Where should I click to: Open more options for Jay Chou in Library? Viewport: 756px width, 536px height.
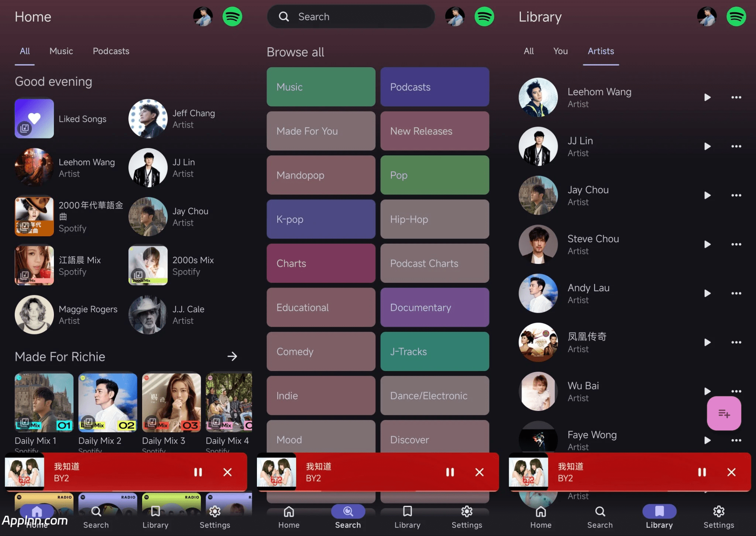(736, 195)
